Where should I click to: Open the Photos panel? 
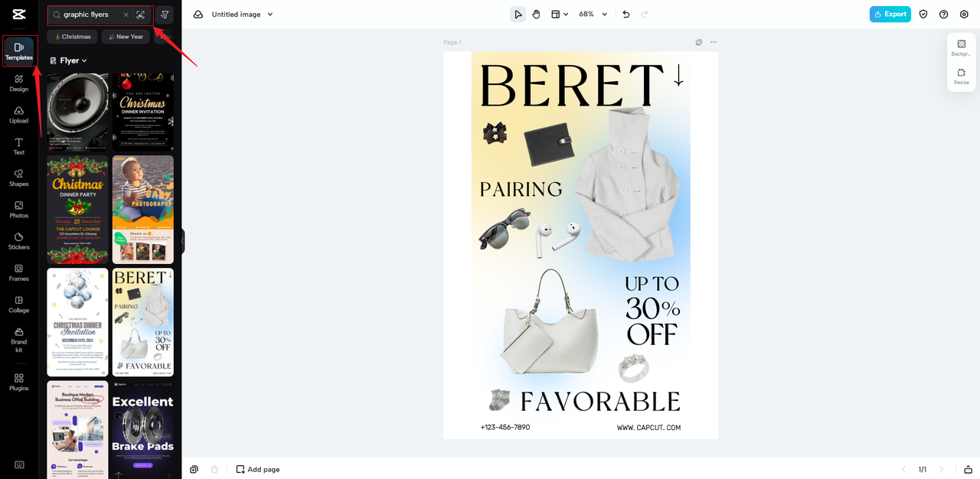click(19, 210)
